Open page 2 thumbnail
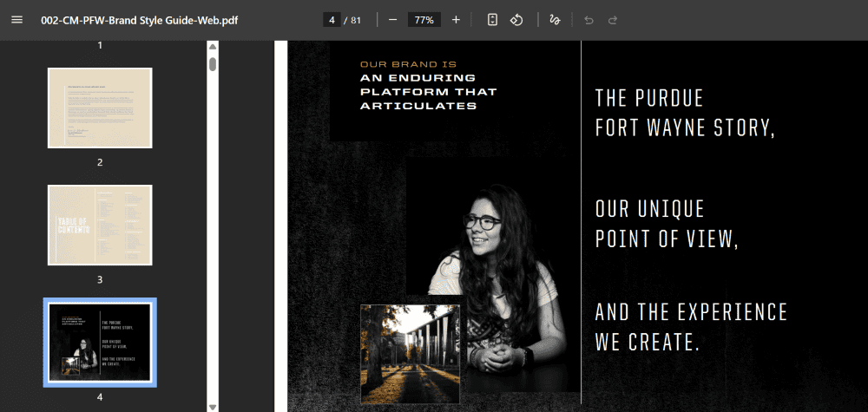Image resolution: width=868 pixels, height=412 pixels. tap(100, 108)
